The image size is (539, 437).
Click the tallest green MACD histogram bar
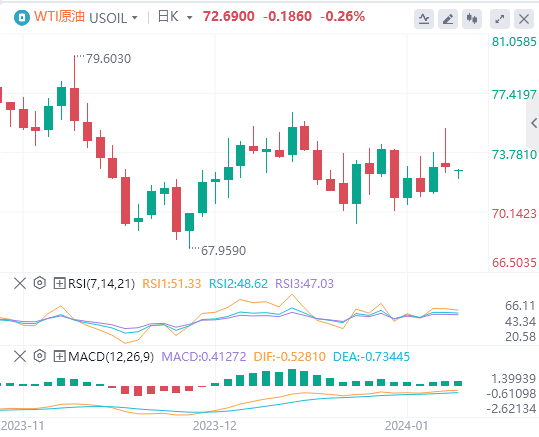point(292,377)
